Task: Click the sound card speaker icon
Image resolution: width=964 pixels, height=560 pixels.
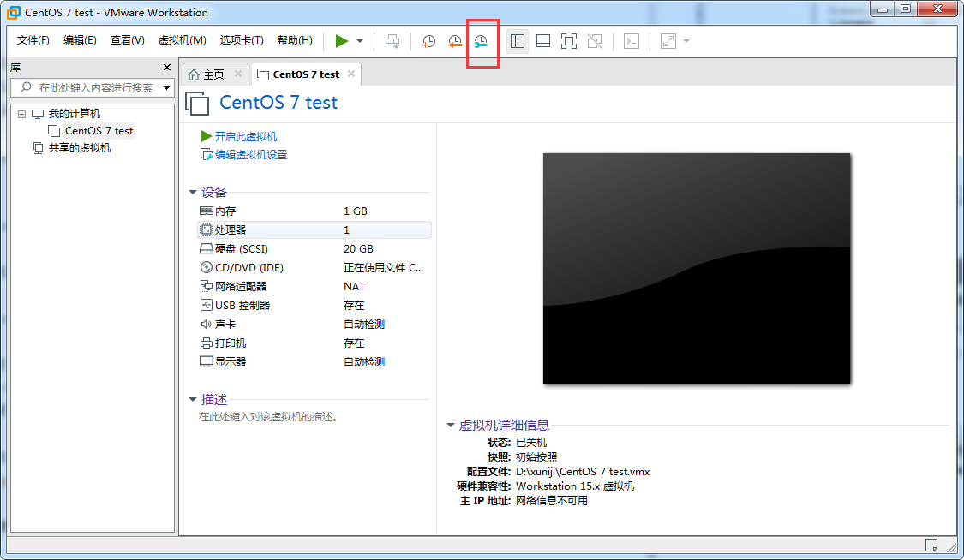Action: coord(207,324)
